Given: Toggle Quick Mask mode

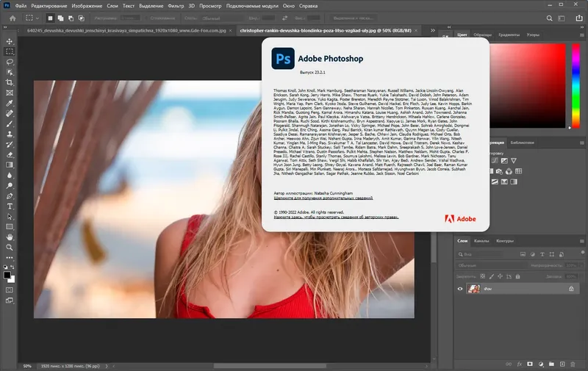Looking at the screenshot, I should pos(10,290).
